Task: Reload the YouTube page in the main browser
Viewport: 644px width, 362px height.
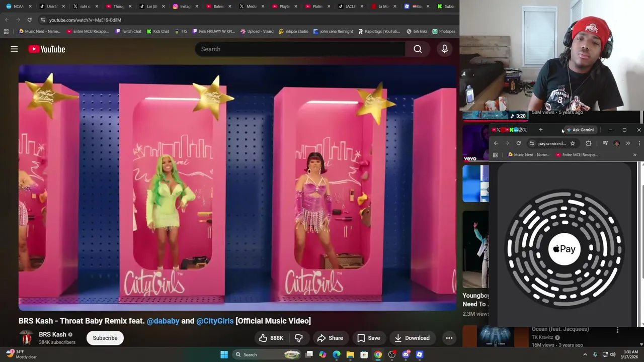Action: click(x=29, y=20)
